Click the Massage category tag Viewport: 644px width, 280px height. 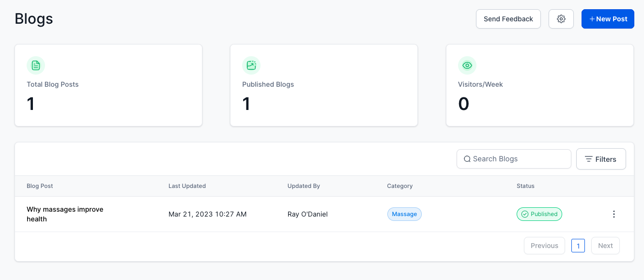click(404, 214)
